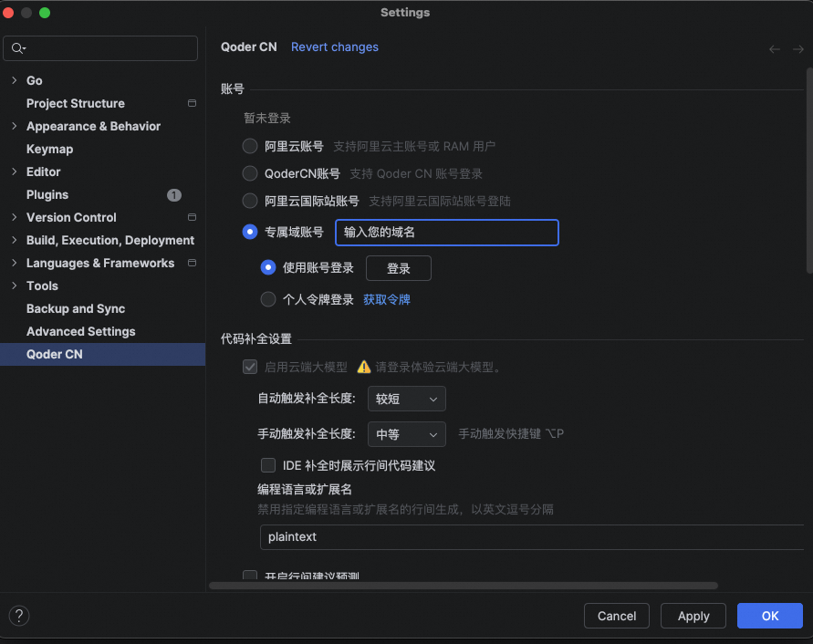
Task: Select the 阿里云国际站账号 radio option
Action: [250, 201]
